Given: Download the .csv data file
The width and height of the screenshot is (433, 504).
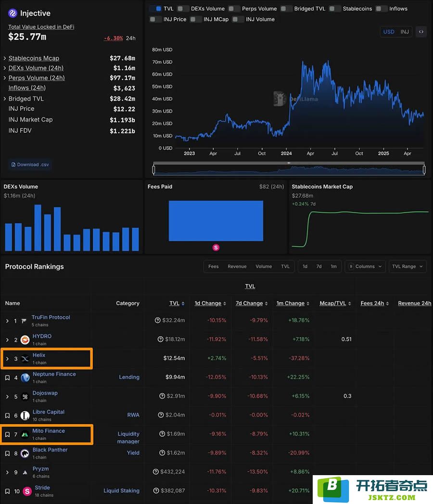Looking at the screenshot, I should (x=30, y=164).
